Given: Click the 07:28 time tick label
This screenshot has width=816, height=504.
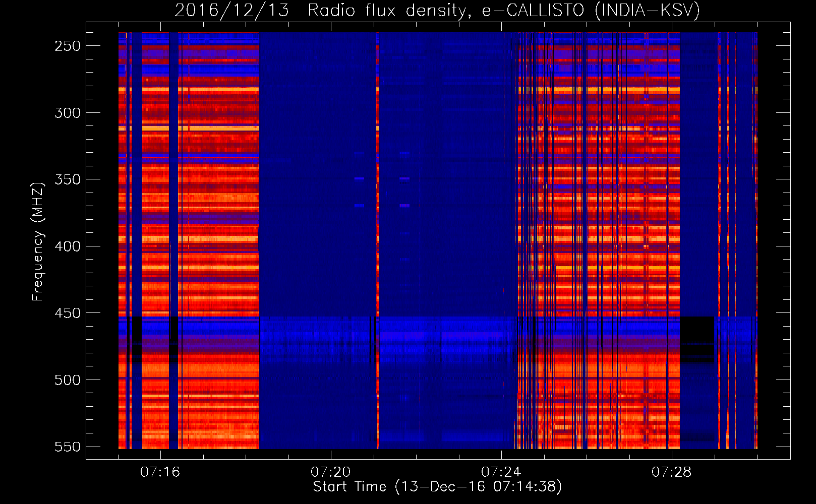Looking at the screenshot, I should pos(672,472).
